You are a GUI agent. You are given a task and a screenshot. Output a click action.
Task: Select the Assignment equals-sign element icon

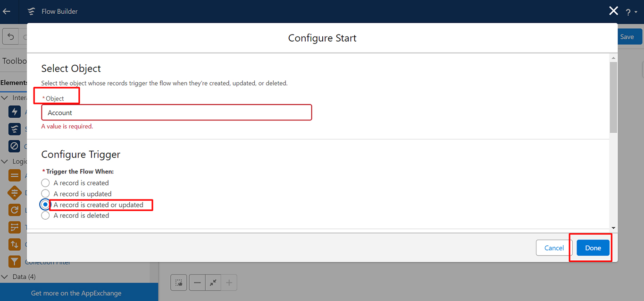click(15, 176)
